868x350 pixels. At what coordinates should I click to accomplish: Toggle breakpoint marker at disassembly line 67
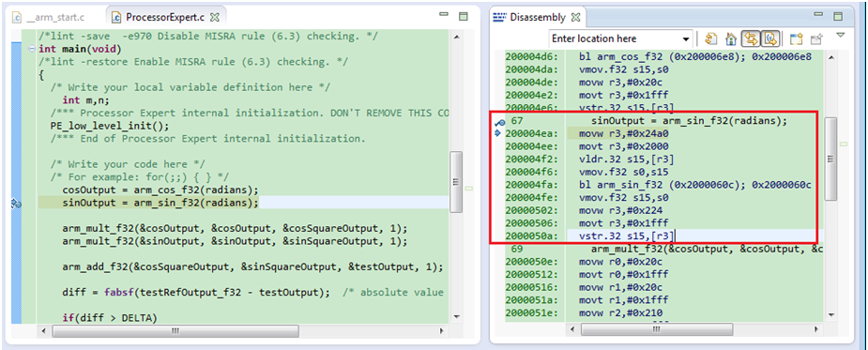click(499, 121)
